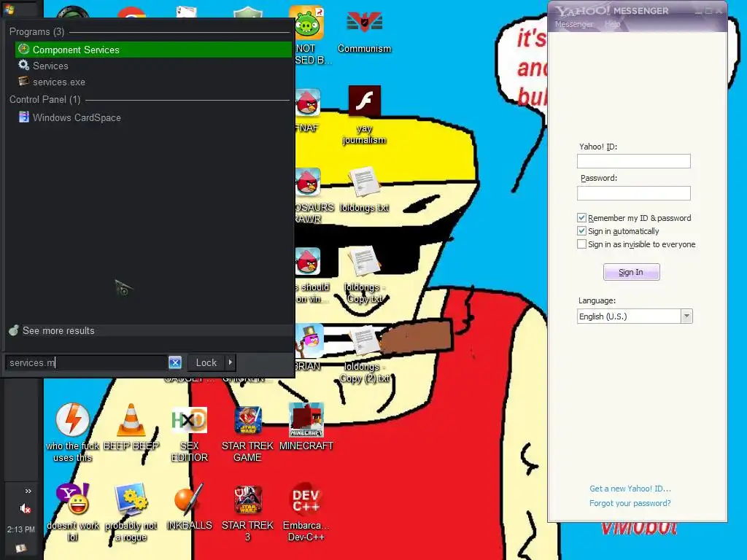Select the Communism desktop icon
The width and height of the screenshot is (747, 560).
pos(364,31)
